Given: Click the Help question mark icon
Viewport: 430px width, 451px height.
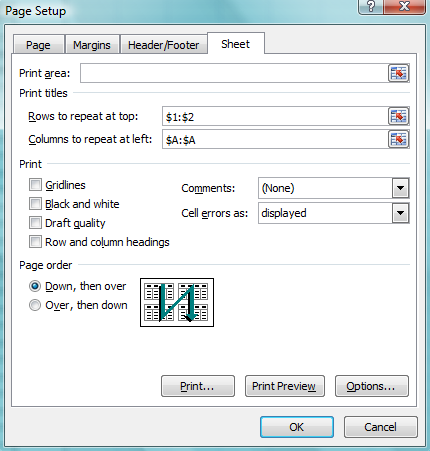Looking at the screenshot, I should tap(371, 7).
